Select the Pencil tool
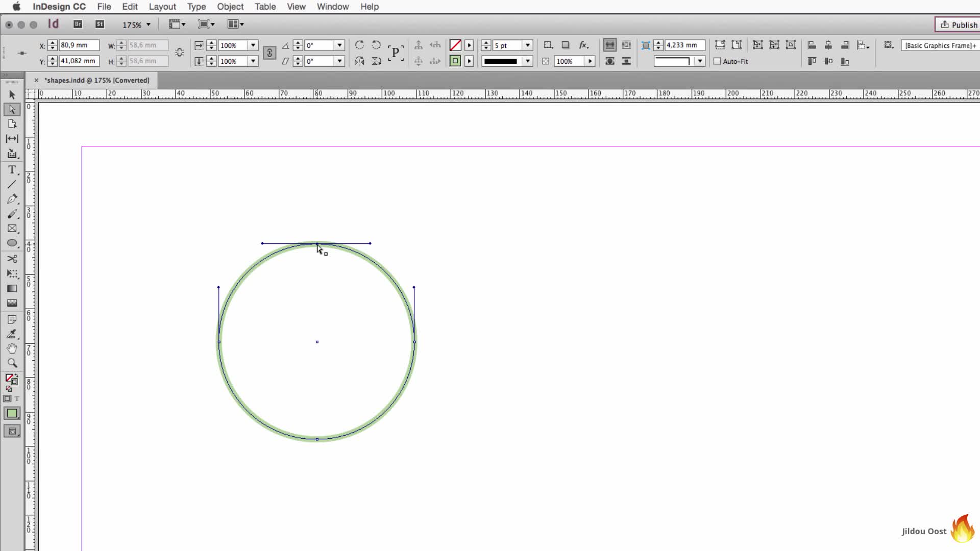Image resolution: width=980 pixels, height=551 pixels. (12, 214)
